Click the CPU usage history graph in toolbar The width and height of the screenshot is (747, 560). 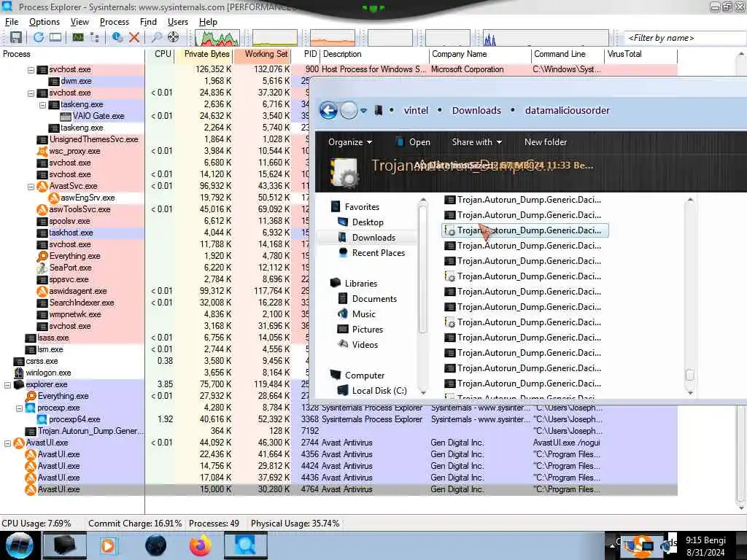click(217, 38)
